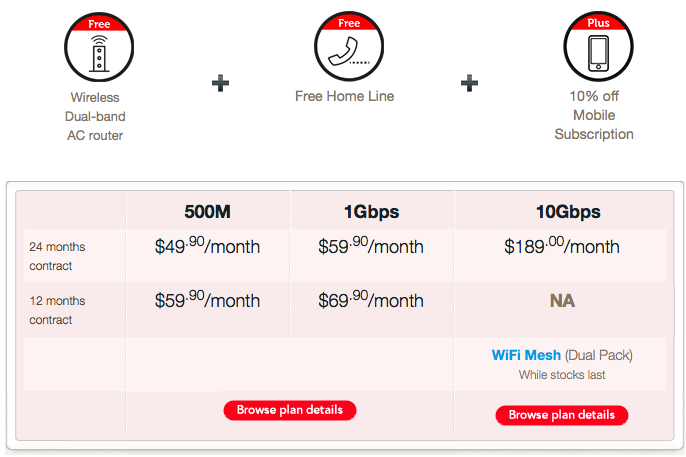
Task: Click the NA cell for 10Gbps
Action: (561, 301)
